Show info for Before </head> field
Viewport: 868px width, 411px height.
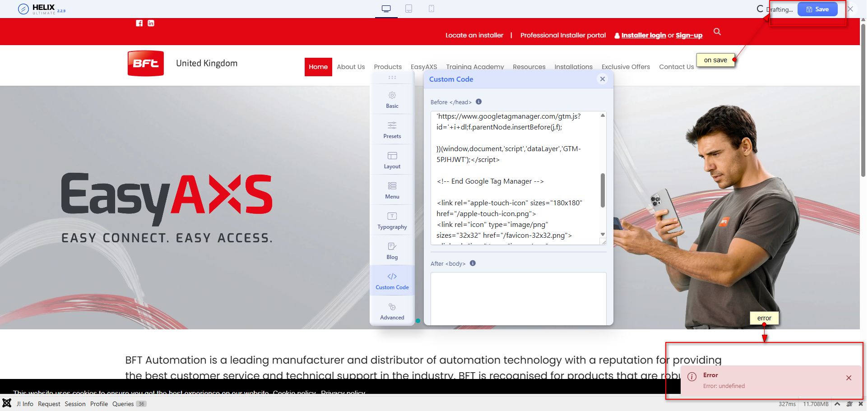pyautogui.click(x=478, y=102)
